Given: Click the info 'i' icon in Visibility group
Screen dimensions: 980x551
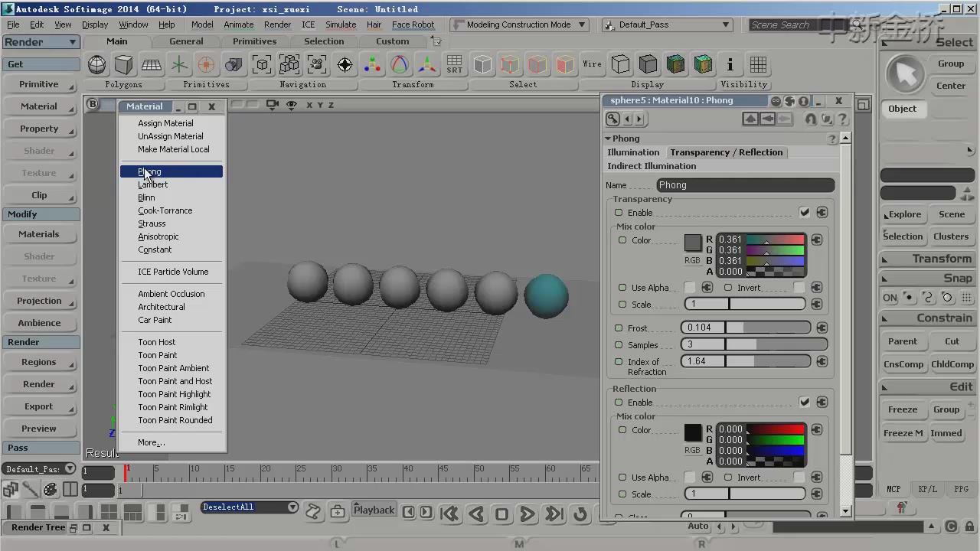Looking at the screenshot, I should tap(730, 64).
